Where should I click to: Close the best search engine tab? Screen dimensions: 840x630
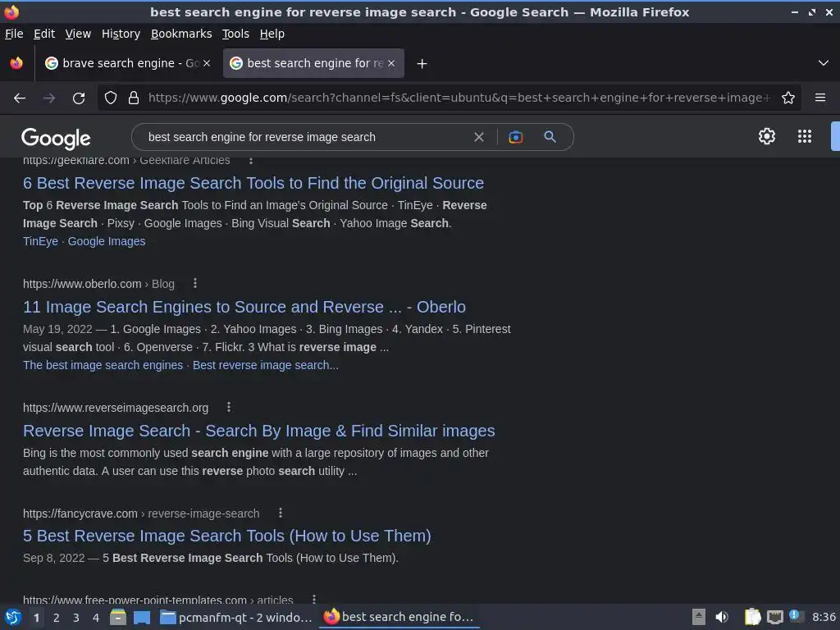(x=391, y=63)
